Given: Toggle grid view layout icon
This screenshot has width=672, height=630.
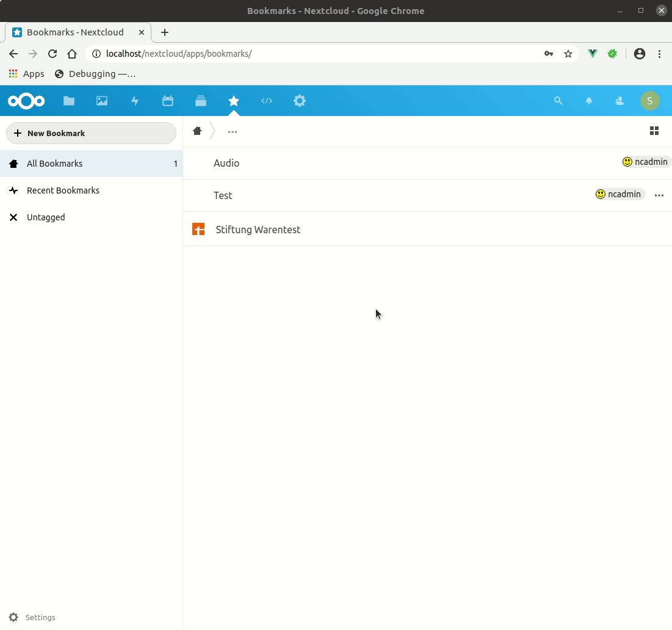Looking at the screenshot, I should [654, 131].
